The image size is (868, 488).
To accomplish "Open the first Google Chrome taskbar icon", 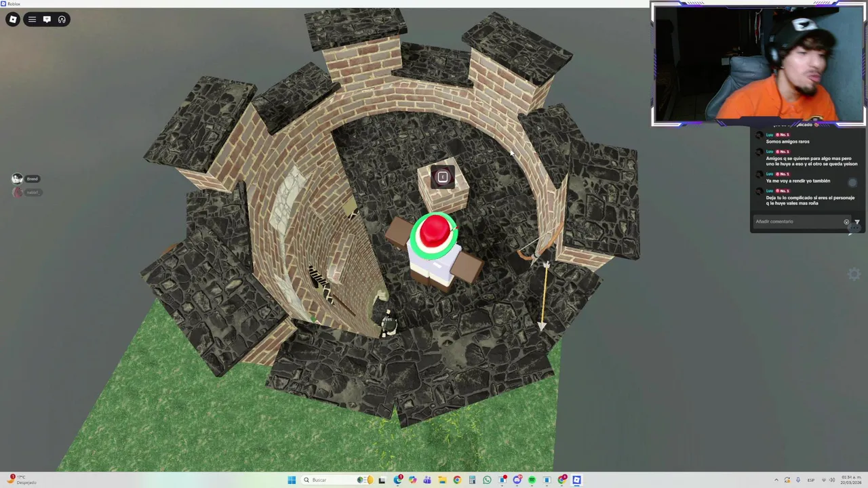I will click(457, 480).
